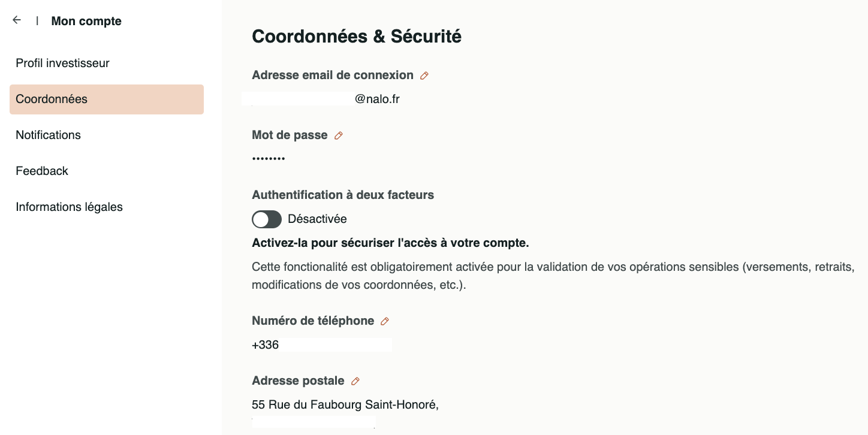Image resolution: width=868 pixels, height=435 pixels.
Task: Click the Activez-la pour sécuriser text
Action: (x=390, y=243)
